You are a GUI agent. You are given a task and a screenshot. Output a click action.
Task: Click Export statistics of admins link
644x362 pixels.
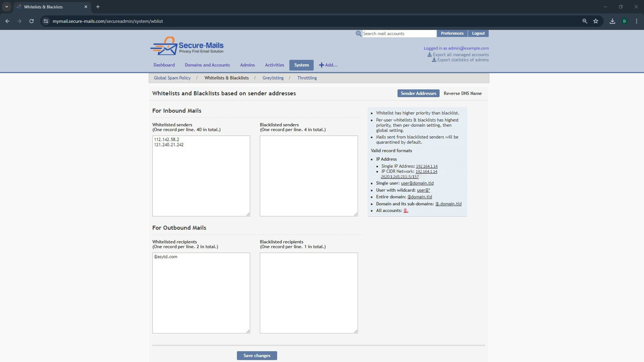click(x=463, y=60)
